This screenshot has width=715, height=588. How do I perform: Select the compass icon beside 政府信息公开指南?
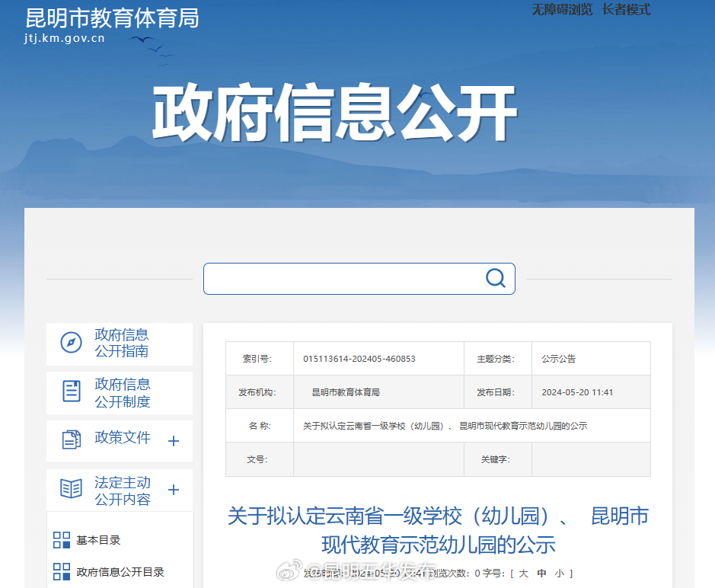(x=71, y=344)
